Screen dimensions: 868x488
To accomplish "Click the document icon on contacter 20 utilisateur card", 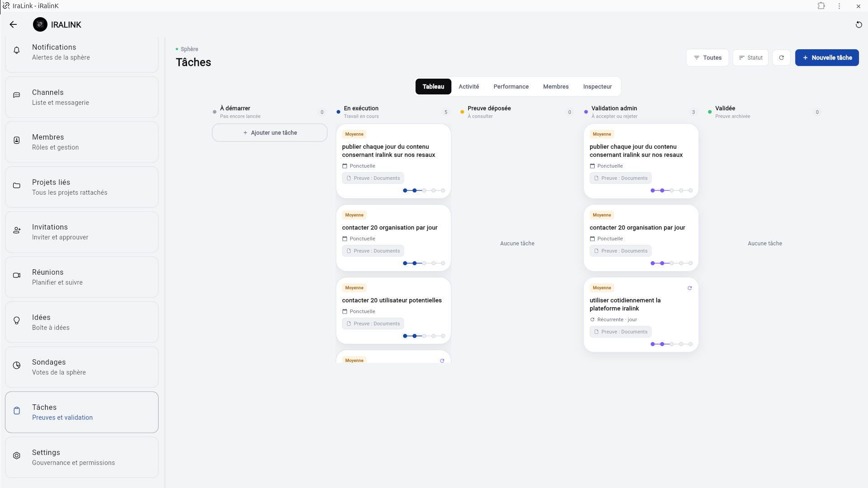I will (349, 324).
